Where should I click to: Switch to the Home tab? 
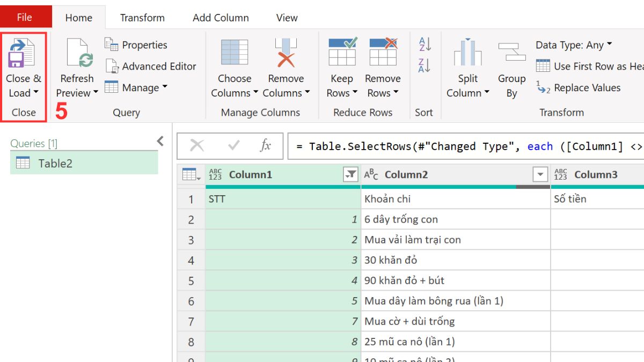click(x=79, y=17)
